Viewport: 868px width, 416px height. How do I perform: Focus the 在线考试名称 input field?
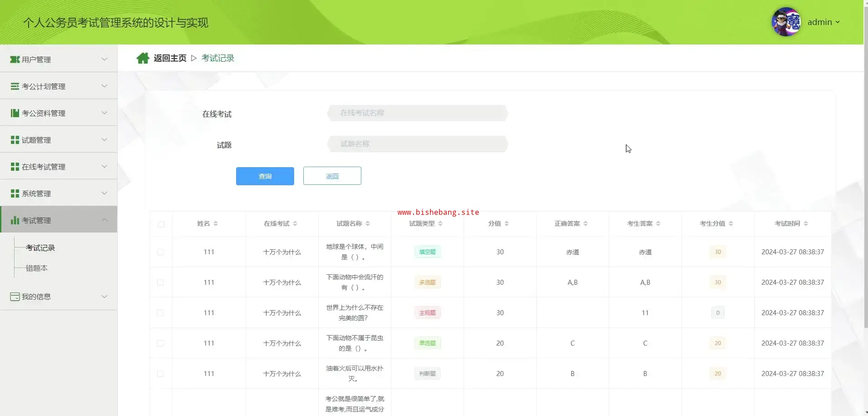click(x=417, y=113)
